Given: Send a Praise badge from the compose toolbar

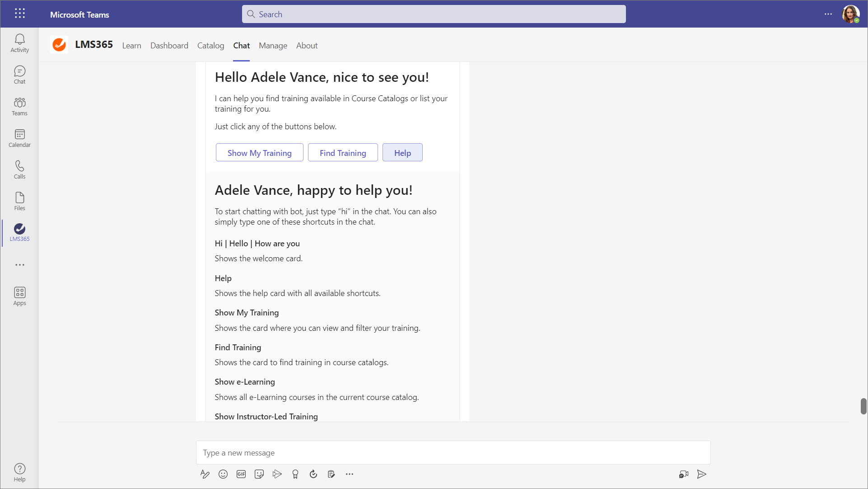Looking at the screenshot, I should coord(295,474).
